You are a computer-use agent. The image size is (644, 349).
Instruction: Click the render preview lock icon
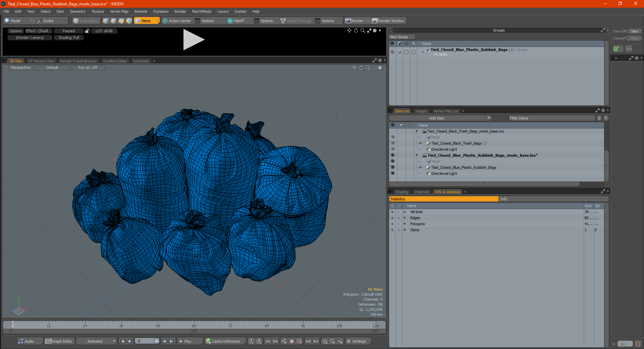(87, 31)
